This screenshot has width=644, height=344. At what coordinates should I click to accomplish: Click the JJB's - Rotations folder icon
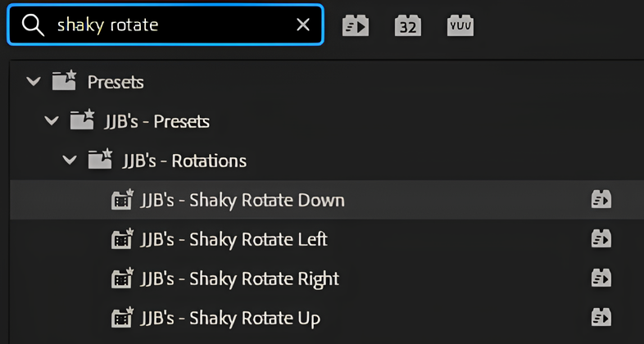tap(100, 160)
